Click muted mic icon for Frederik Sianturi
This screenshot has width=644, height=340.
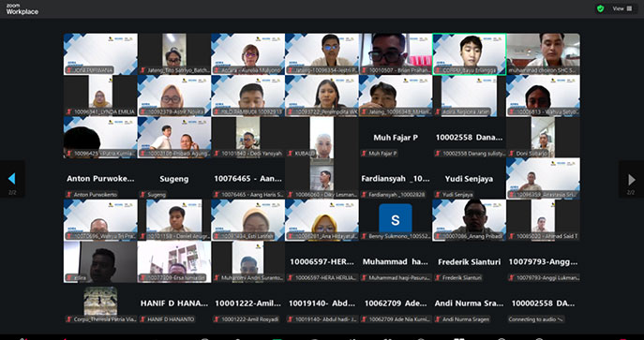(x=438, y=277)
